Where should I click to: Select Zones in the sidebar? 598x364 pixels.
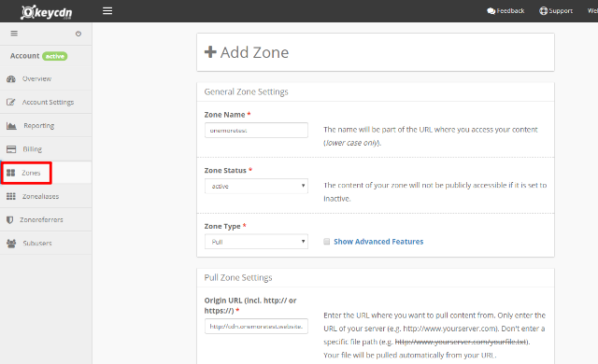pyautogui.click(x=46, y=173)
